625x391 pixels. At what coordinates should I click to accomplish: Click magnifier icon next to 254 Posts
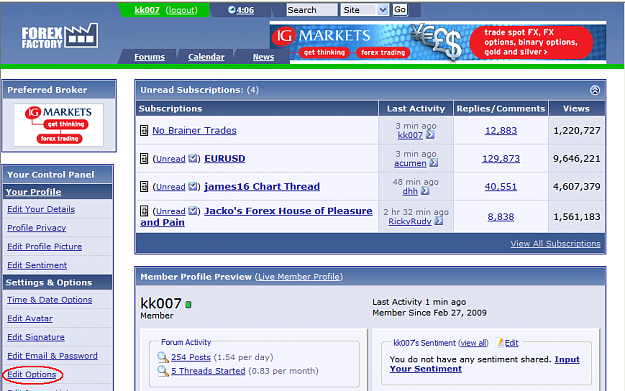pos(163,357)
